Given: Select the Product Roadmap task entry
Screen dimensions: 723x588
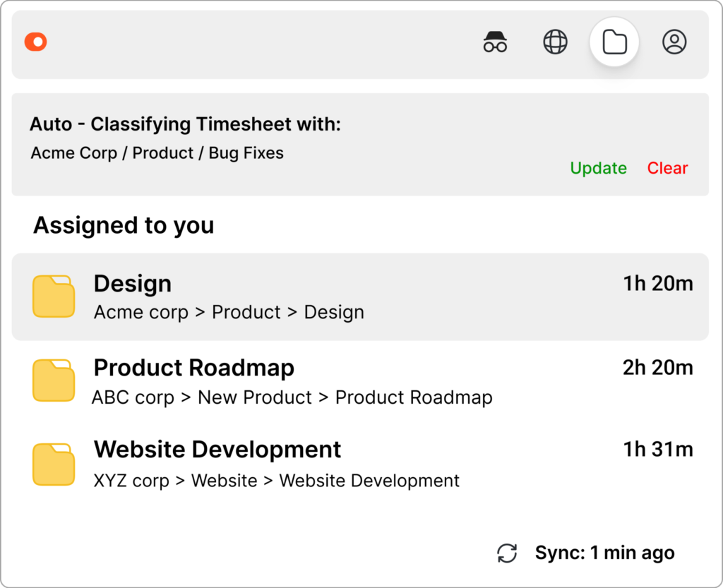Looking at the screenshot, I should coord(282,380).
